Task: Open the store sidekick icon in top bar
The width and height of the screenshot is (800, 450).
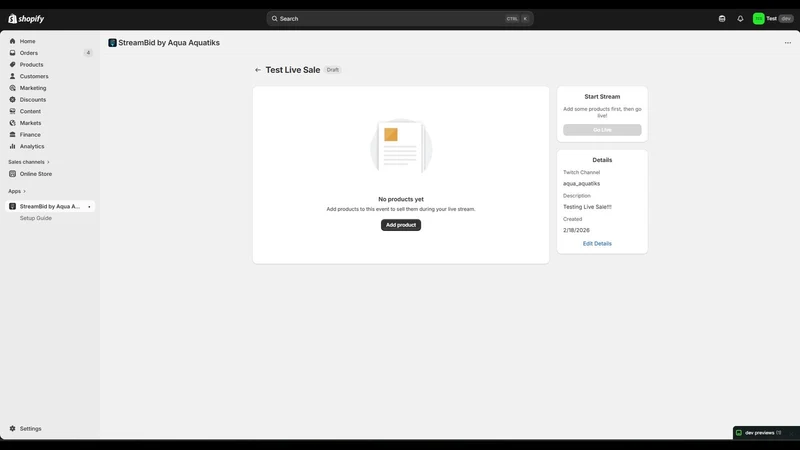Action: (x=722, y=19)
